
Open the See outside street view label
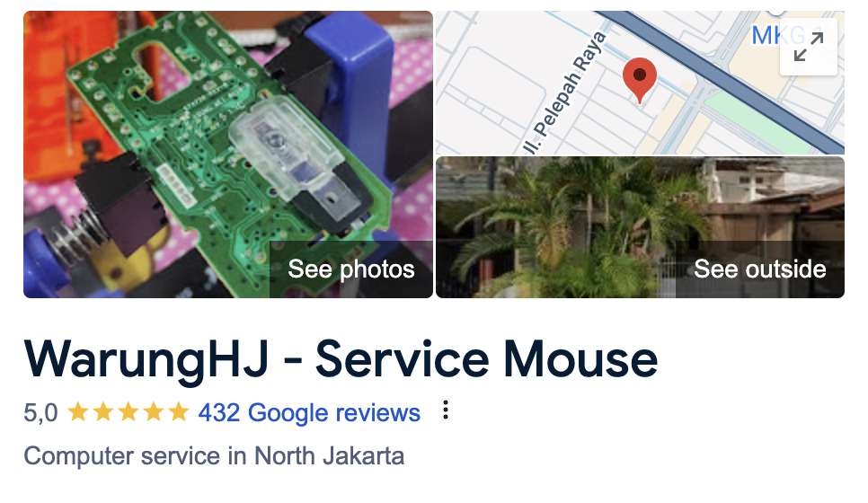759,269
